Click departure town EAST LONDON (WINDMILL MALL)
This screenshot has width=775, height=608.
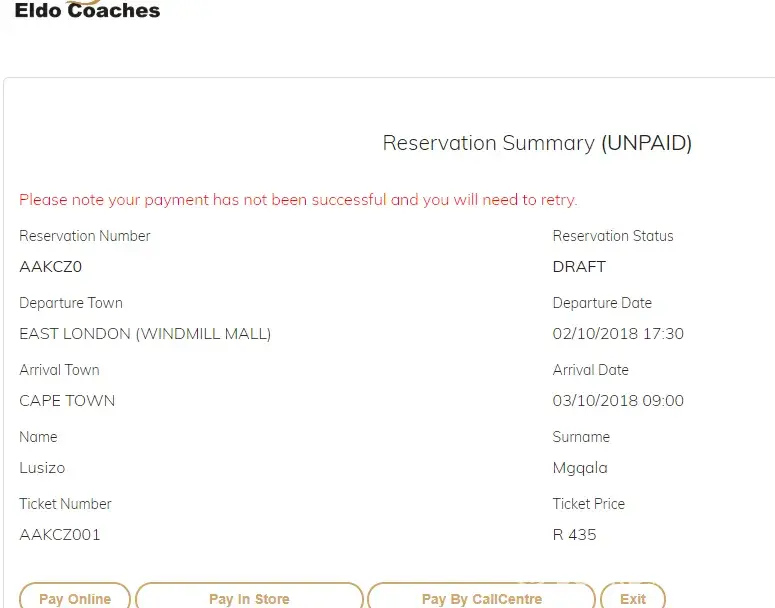[145, 334]
